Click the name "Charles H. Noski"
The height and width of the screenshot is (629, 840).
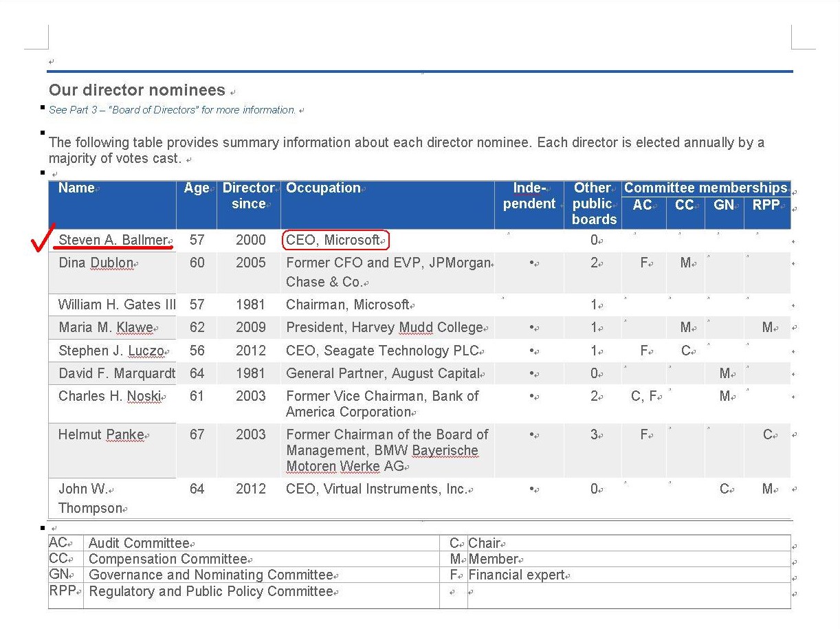(x=109, y=396)
